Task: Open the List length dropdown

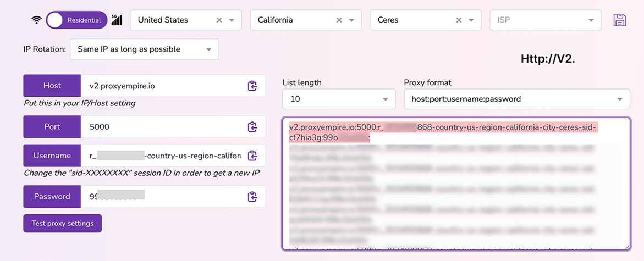Action: coord(339,99)
